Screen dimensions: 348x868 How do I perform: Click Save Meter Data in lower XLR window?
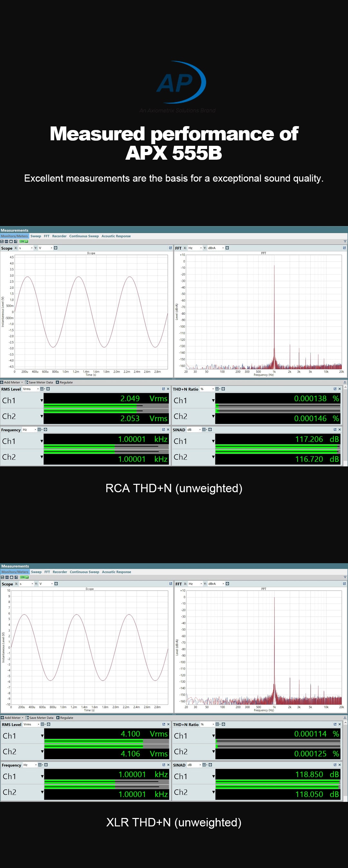coord(40,718)
